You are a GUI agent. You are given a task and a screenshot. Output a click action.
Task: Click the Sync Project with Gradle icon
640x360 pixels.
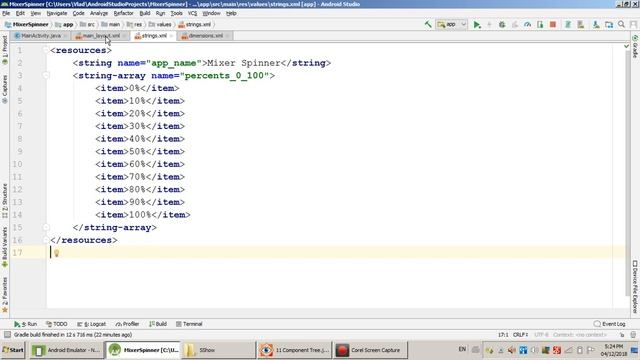tap(568, 24)
